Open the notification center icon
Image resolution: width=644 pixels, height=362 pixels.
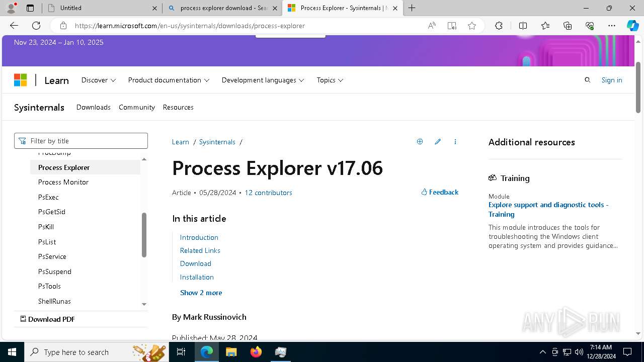tap(627, 352)
